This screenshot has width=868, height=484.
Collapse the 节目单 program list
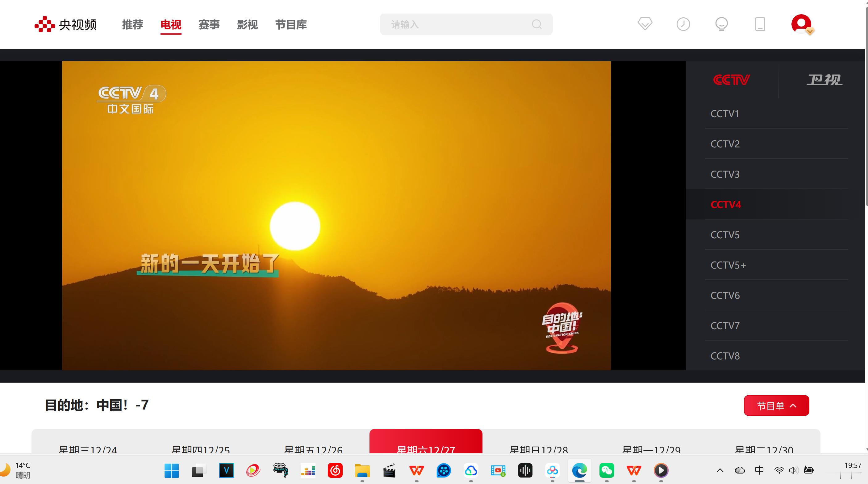(776, 405)
